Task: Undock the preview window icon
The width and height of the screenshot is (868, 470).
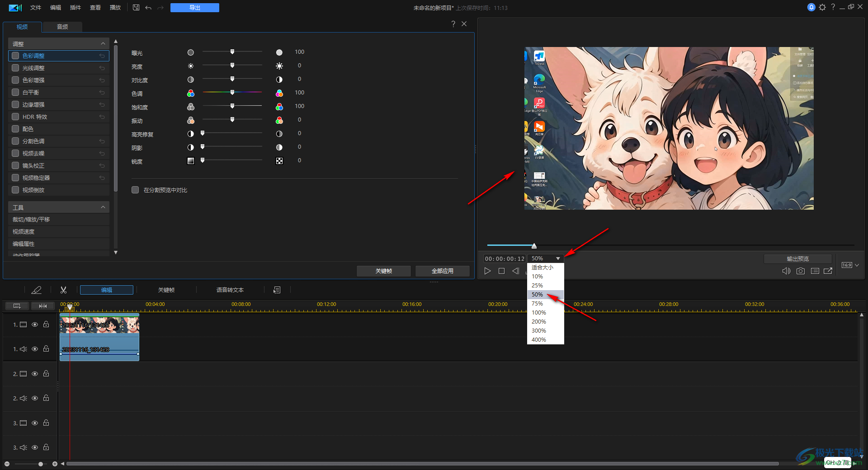Action: 828,271
